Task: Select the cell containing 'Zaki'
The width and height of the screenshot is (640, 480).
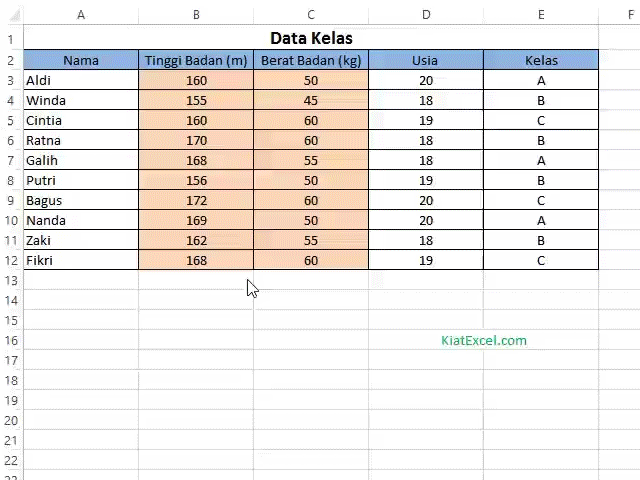Action: click(81, 240)
